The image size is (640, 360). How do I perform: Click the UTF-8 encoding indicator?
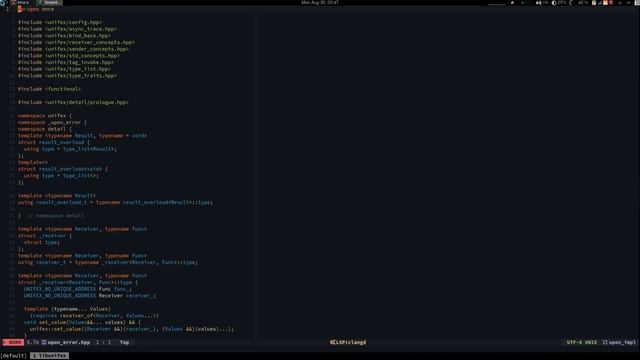(x=574, y=342)
